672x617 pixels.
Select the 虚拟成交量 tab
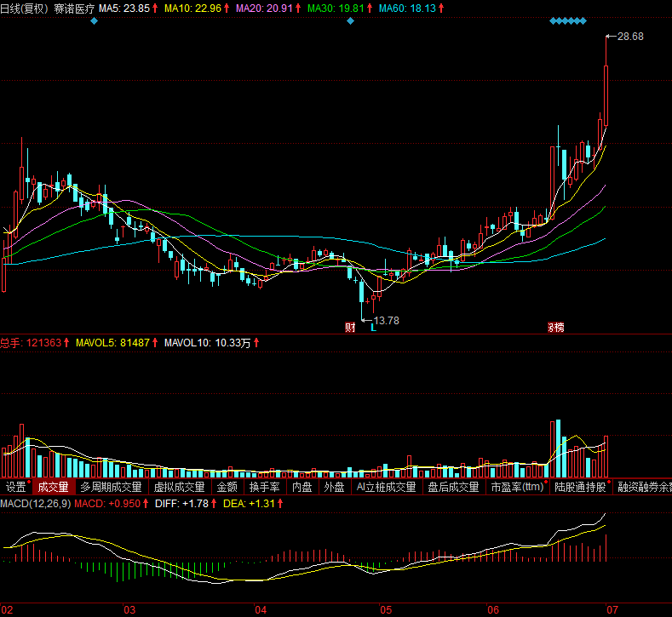click(179, 488)
